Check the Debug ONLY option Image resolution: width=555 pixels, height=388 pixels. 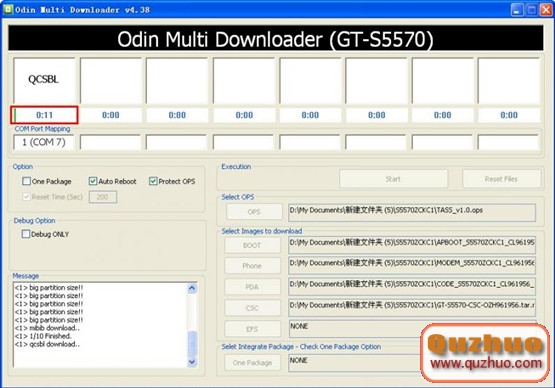26,234
